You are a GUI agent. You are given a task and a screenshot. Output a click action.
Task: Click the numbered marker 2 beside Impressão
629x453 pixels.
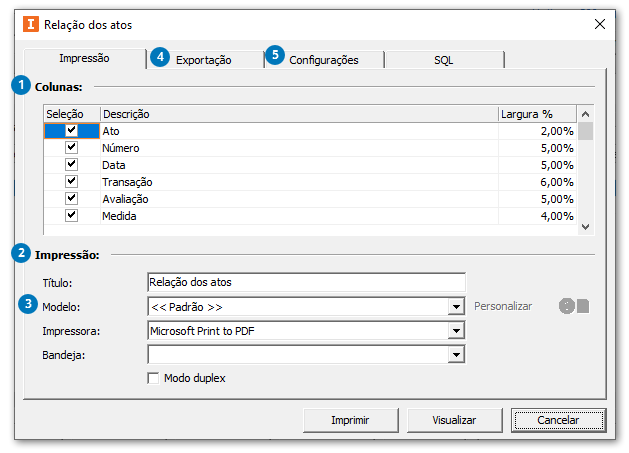[21, 254]
